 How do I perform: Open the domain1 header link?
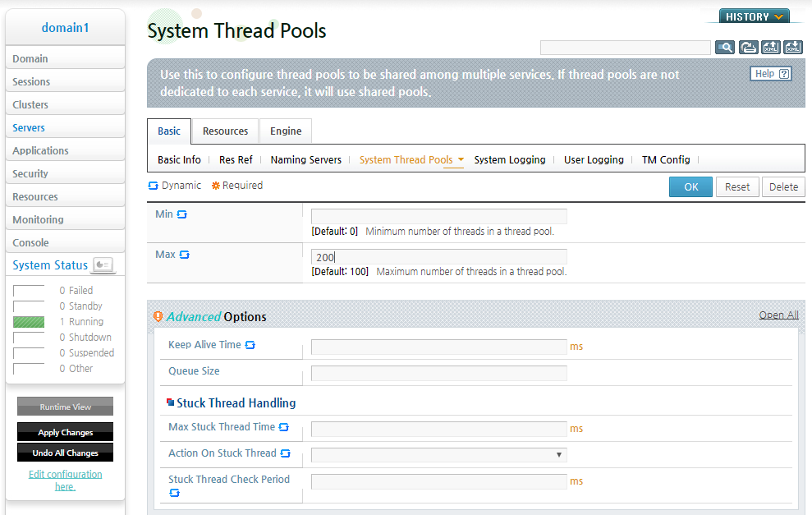click(x=65, y=27)
